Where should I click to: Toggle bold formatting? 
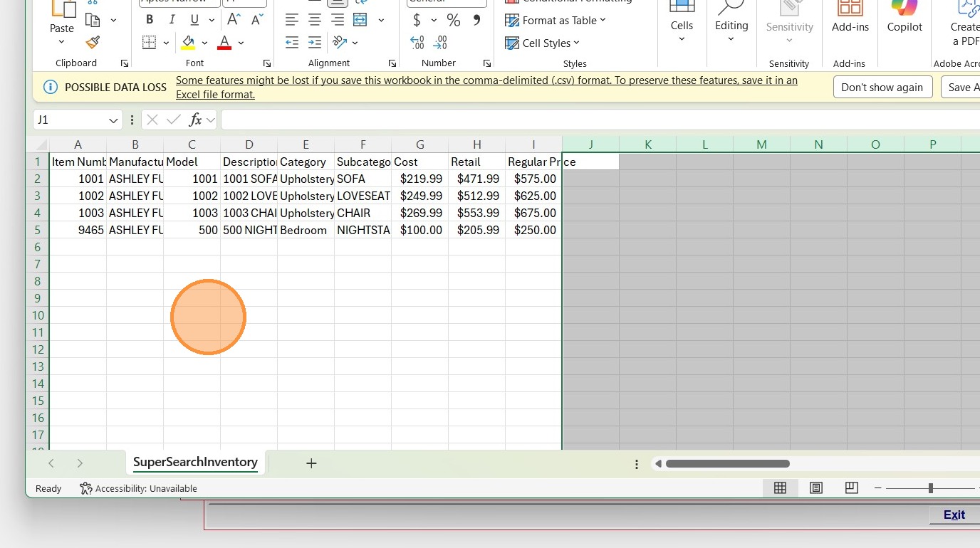tap(150, 20)
